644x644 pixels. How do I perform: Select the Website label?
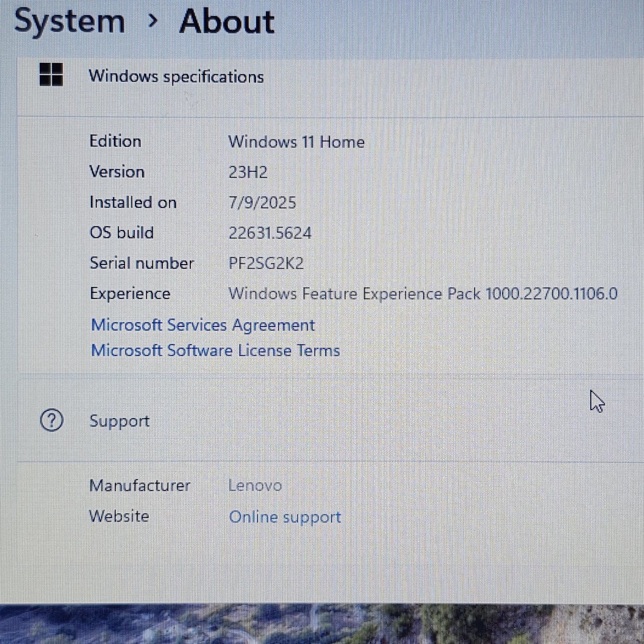click(119, 516)
